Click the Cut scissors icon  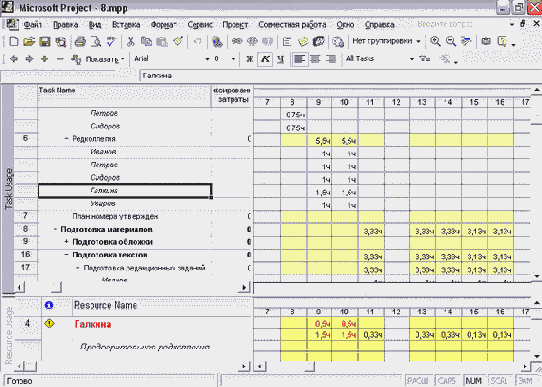130,42
